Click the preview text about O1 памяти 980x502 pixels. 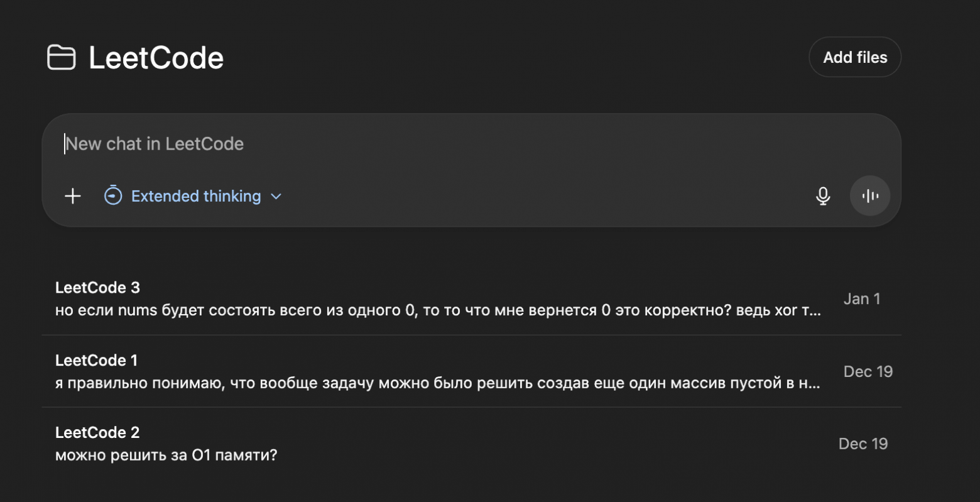point(166,454)
